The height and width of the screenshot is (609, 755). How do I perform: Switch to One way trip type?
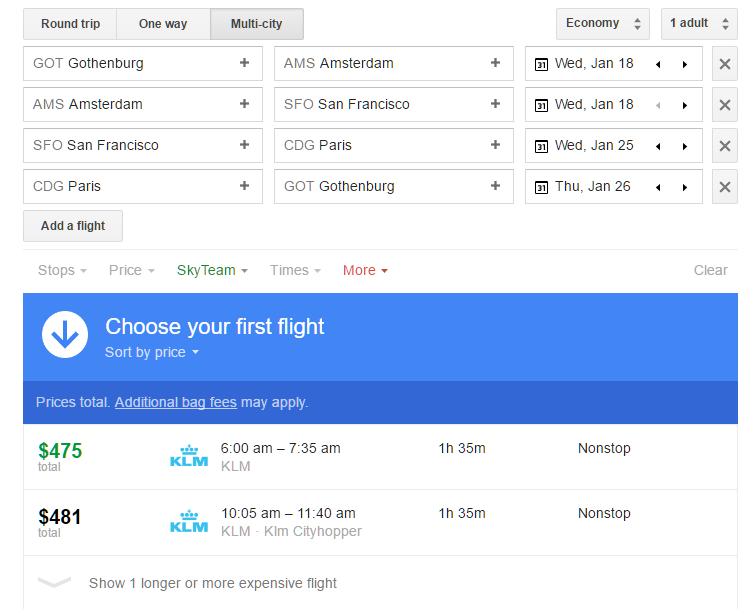(x=163, y=24)
